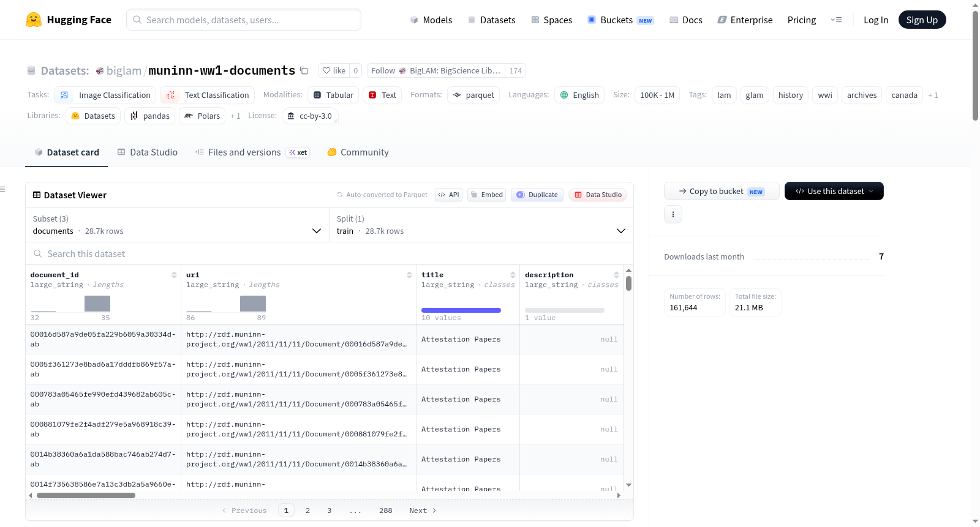Expand the Subset documents dropdown

click(177, 225)
